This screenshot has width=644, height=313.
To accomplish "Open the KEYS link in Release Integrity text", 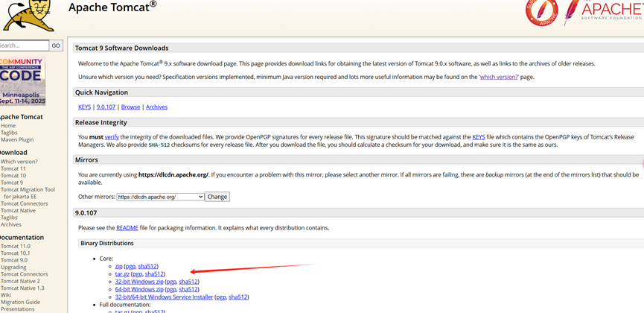I will [x=479, y=137].
